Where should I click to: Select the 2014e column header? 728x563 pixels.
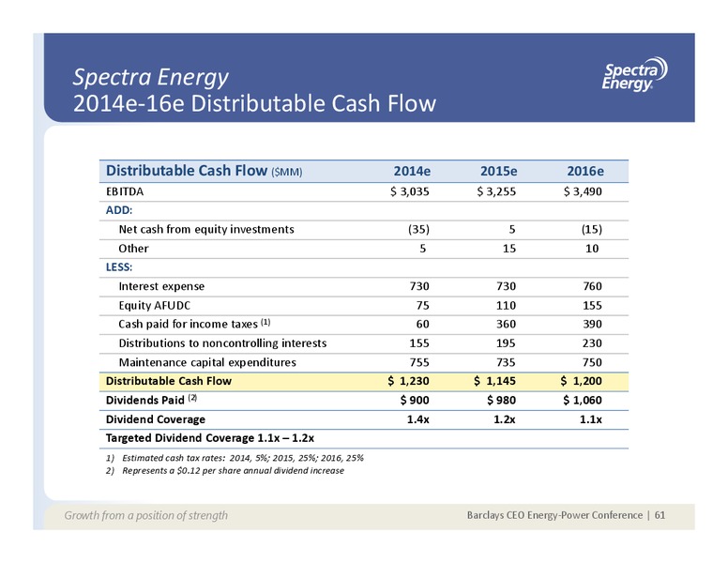pyautogui.click(x=412, y=172)
